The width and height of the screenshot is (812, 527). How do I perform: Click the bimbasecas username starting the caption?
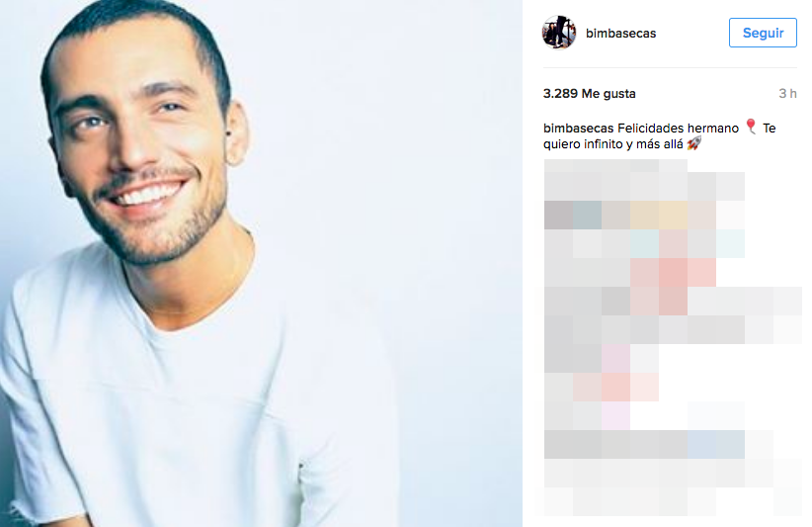point(579,128)
